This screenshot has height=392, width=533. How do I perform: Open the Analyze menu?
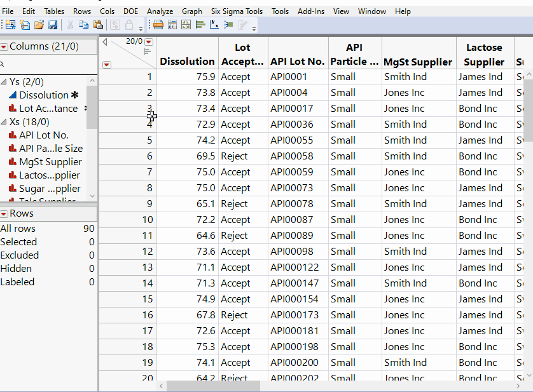(x=160, y=11)
